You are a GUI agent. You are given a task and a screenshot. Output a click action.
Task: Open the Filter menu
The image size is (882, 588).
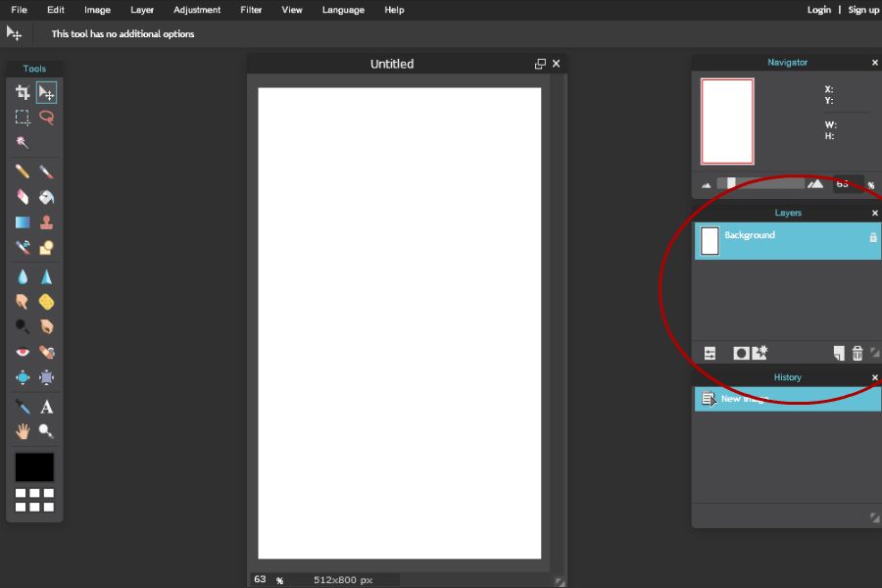[x=251, y=10]
